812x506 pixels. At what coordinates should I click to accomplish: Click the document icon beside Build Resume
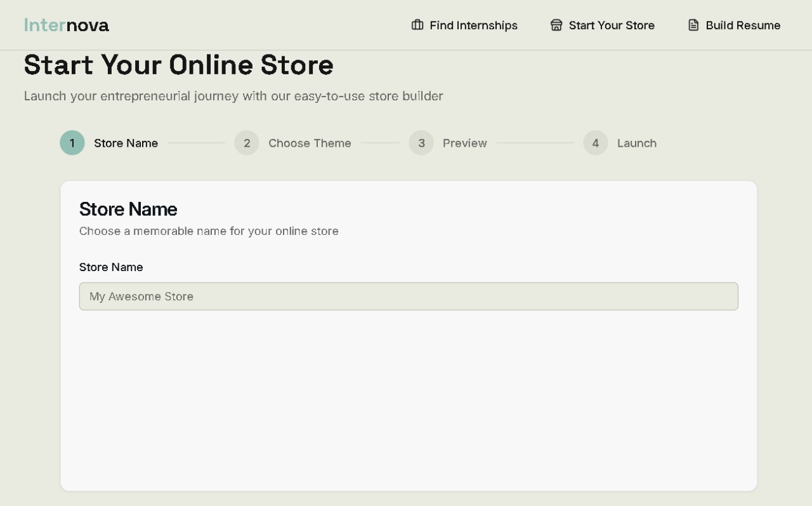pos(693,25)
